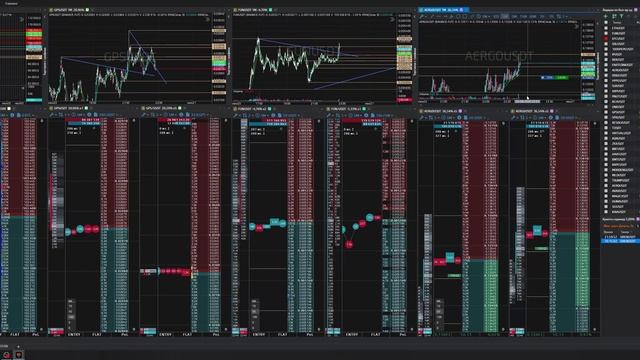Image resolution: width=640 pixels, height=360 pixels.
Task: Activate the first GPSUSDT order book tab
Action: coord(69,109)
